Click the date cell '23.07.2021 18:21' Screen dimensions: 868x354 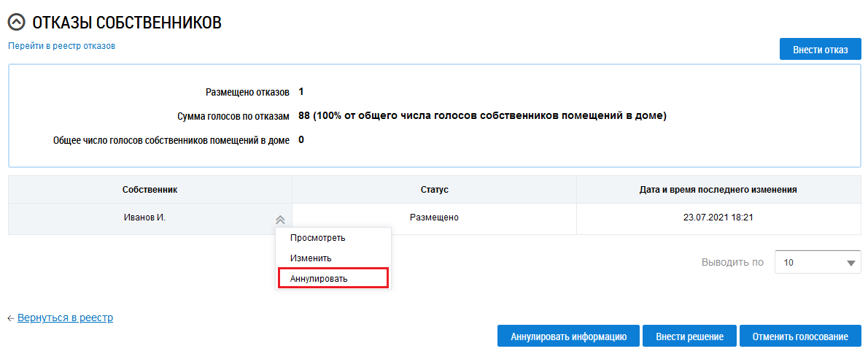click(718, 218)
